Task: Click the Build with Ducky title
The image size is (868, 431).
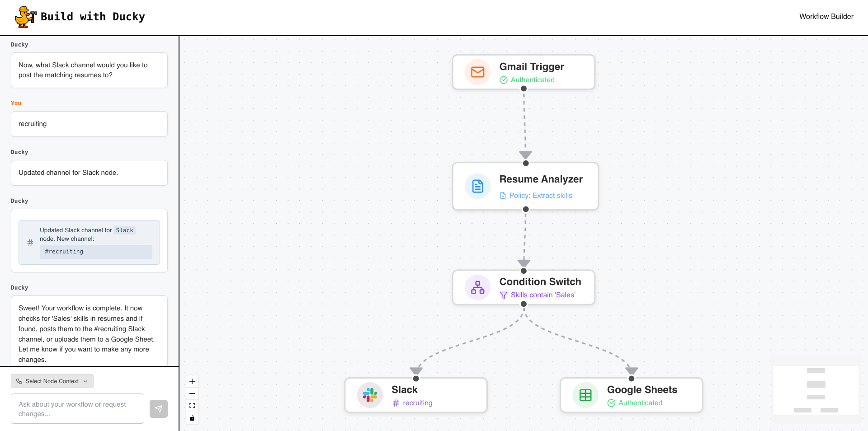Action: [93, 17]
